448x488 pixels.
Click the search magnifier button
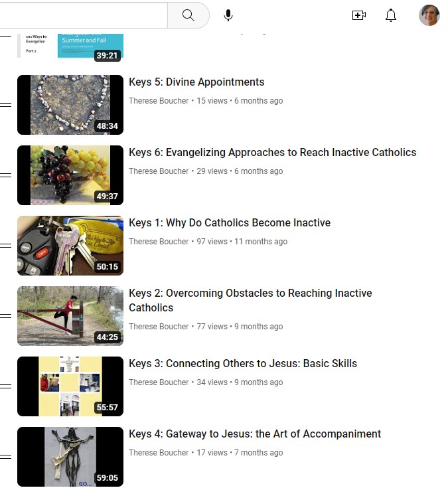[x=188, y=15]
